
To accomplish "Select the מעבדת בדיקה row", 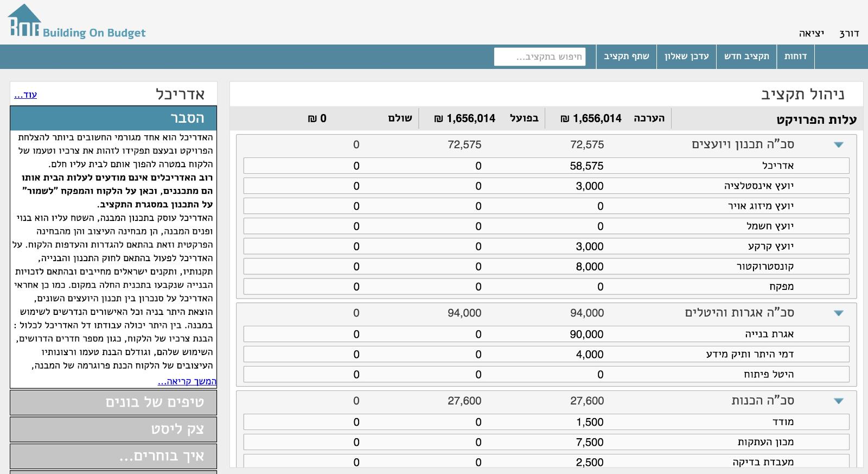I will (546, 462).
